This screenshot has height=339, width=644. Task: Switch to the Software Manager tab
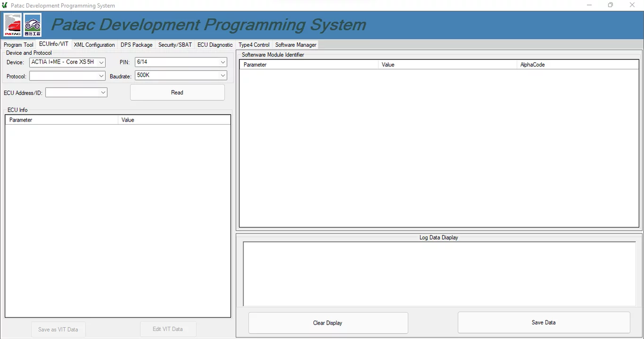click(295, 45)
